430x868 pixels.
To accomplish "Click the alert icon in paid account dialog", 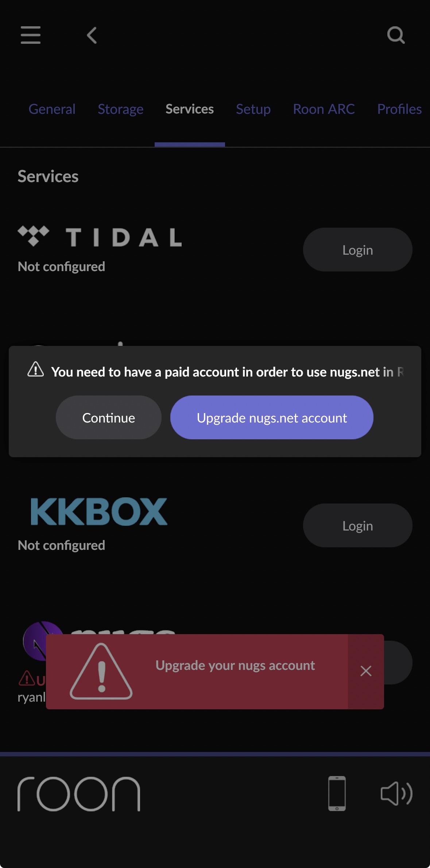I will [36, 369].
